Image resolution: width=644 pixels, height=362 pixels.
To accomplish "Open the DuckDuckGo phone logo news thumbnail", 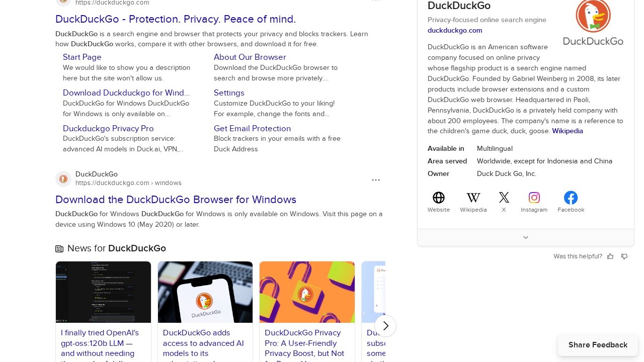I will coord(205,292).
